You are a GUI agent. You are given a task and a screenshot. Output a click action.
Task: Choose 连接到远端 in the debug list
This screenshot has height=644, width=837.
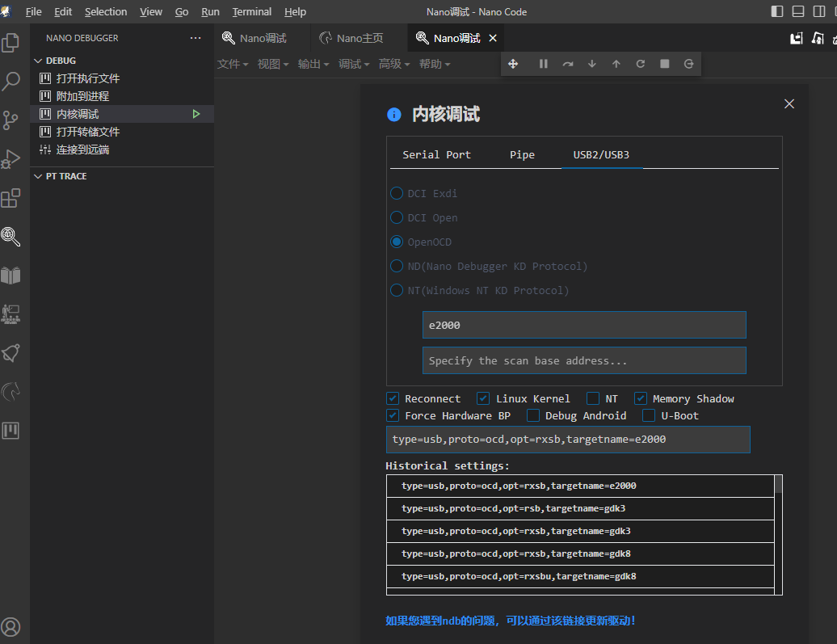tap(122, 149)
